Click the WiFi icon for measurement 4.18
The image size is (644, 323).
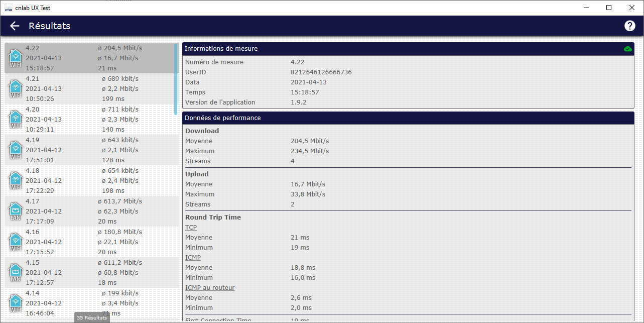(x=16, y=181)
